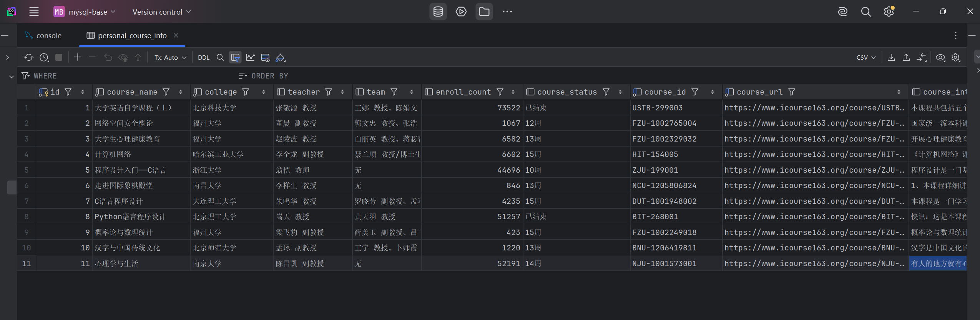The width and height of the screenshot is (980, 320).
Task: Reload the table data
Action: [x=29, y=58]
